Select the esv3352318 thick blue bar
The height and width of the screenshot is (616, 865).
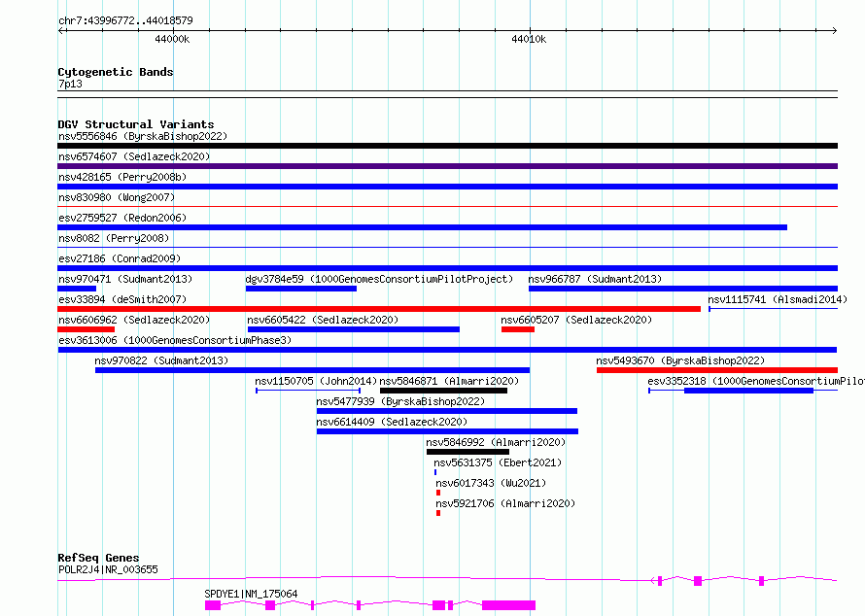click(x=749, y=391)
